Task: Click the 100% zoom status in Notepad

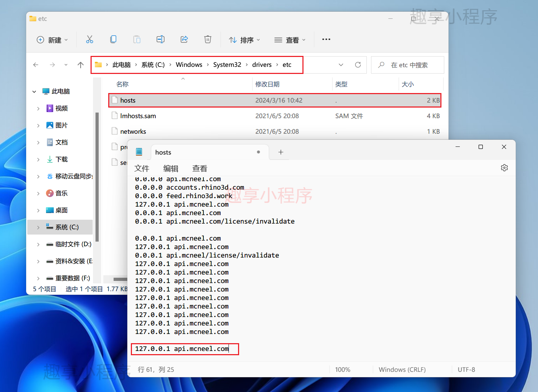Action: click(342, 370)
